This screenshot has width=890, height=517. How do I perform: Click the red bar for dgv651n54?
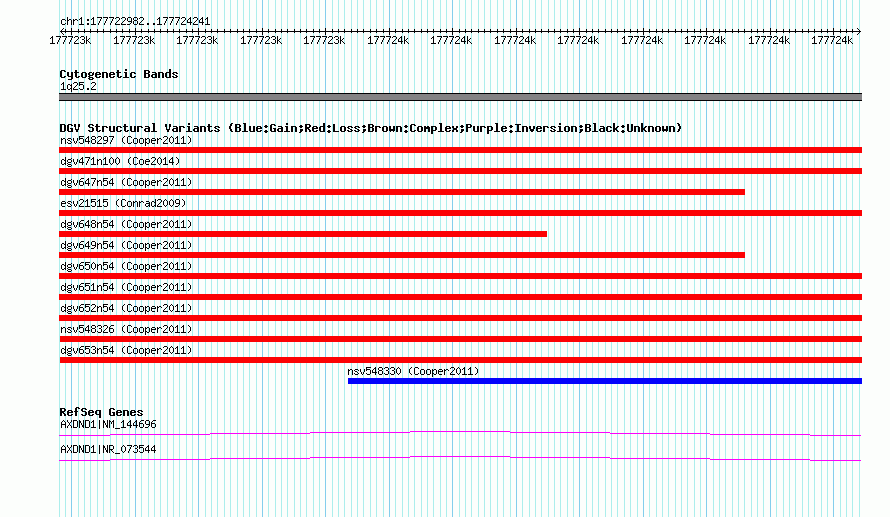click(460, 297)
